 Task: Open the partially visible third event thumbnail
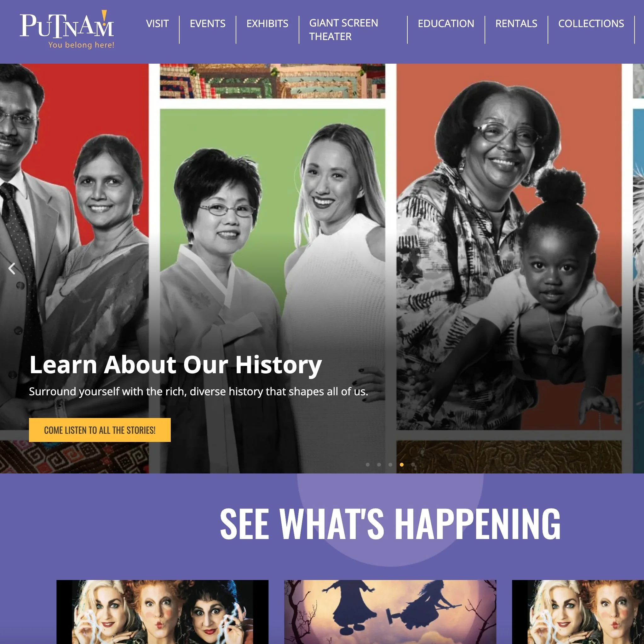click(x=578, y=612)
